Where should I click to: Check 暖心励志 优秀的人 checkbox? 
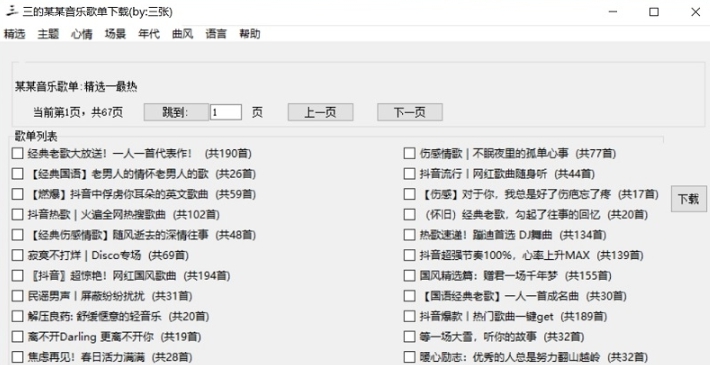tap(409, 357)
